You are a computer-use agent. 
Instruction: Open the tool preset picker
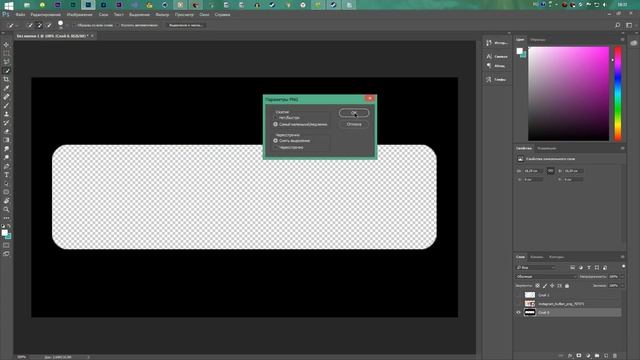13,25
